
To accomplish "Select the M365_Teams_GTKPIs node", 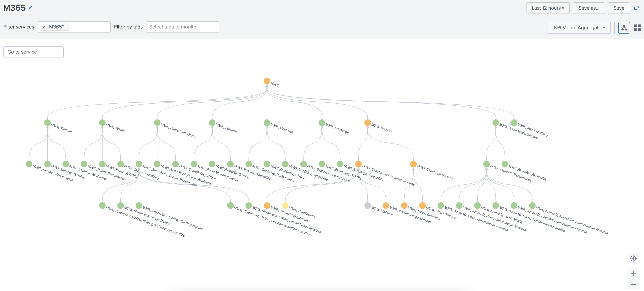I will pos(102,164).
